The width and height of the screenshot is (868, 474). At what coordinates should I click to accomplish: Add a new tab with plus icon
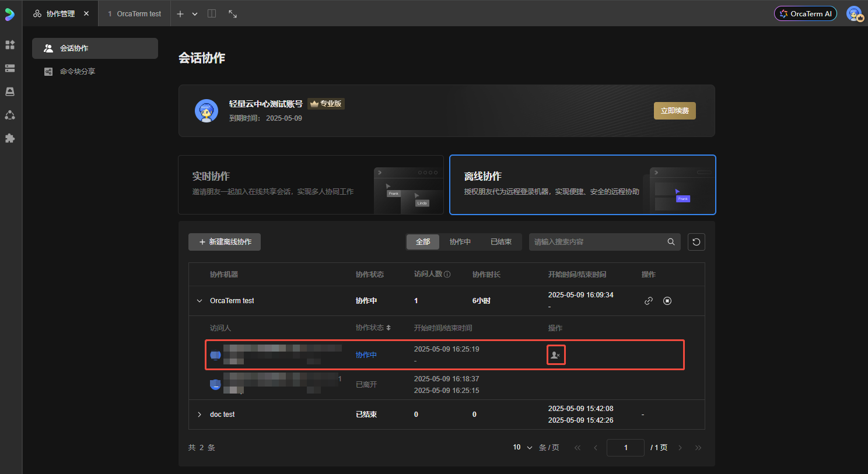[x=180, y=14]
